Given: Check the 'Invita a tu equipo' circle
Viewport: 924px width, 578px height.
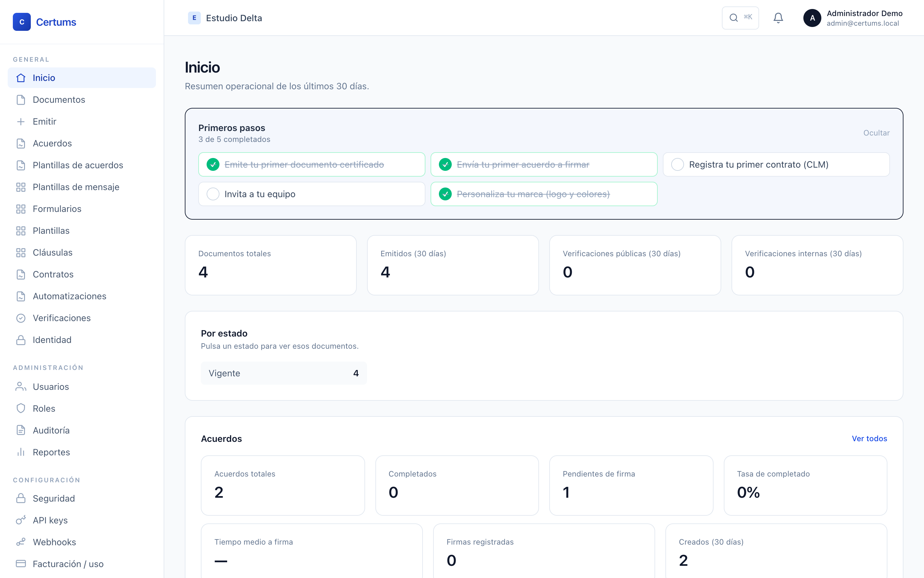Looking at the screenshot, I should 213,194.
